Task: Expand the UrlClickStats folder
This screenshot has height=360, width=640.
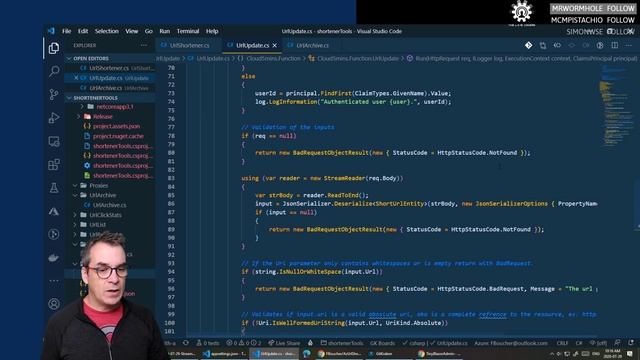Action: (x=110, y=215)
